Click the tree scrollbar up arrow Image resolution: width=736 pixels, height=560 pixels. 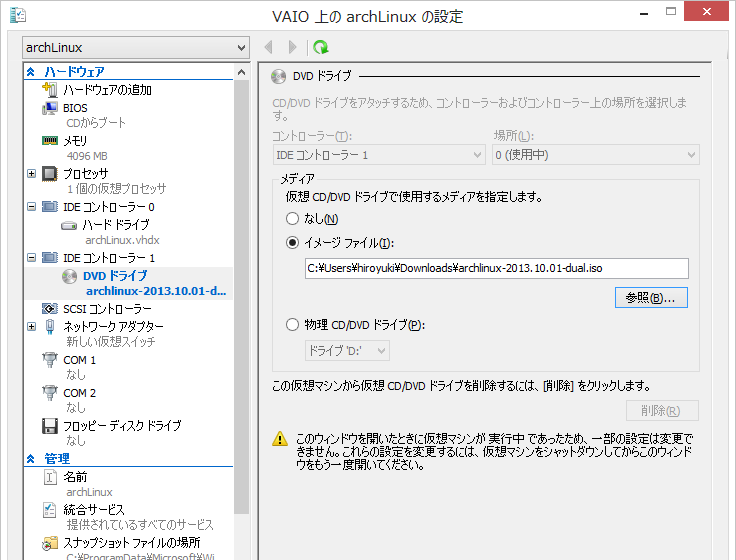(241, 72)
